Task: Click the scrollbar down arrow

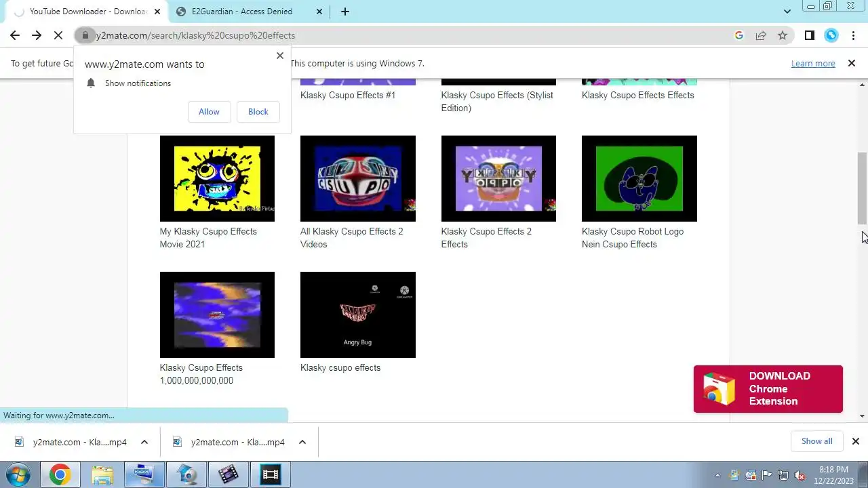Action: [x=862, y=416]
